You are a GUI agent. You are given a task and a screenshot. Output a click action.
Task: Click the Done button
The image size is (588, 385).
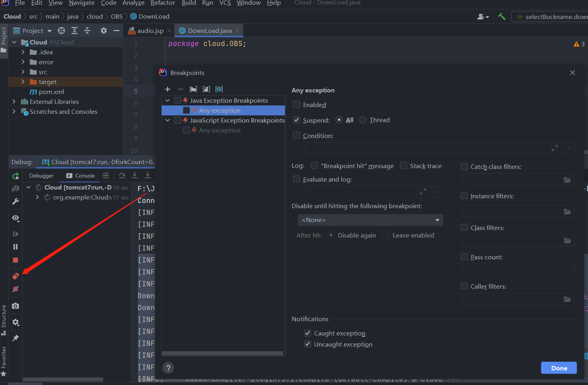click(x=559, y=368)
